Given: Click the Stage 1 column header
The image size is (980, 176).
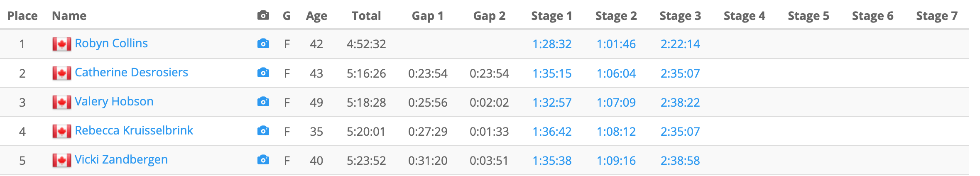Looking at the screenshot, I should 551,16.
